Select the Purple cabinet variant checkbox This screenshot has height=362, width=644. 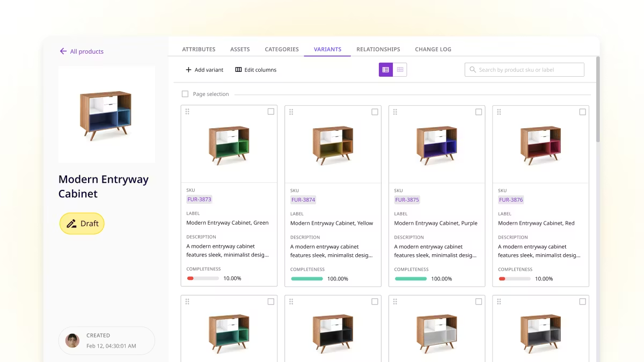(479, 112)
